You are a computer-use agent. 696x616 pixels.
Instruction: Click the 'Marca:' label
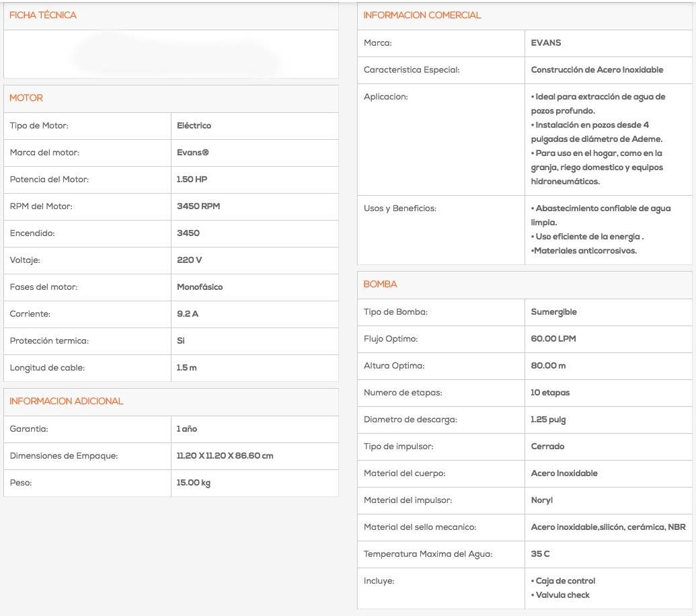point(378,43)
